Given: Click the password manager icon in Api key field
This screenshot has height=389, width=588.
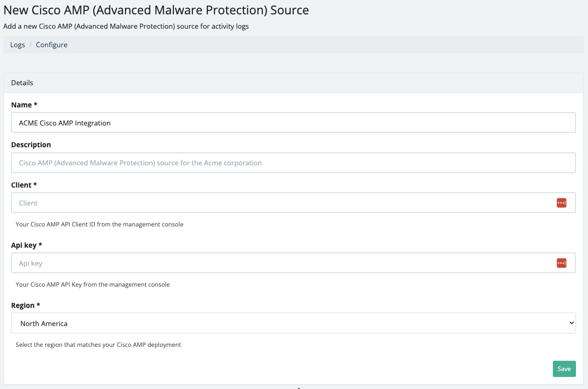Looking at the screenshot, I should (x=561, y=263).
